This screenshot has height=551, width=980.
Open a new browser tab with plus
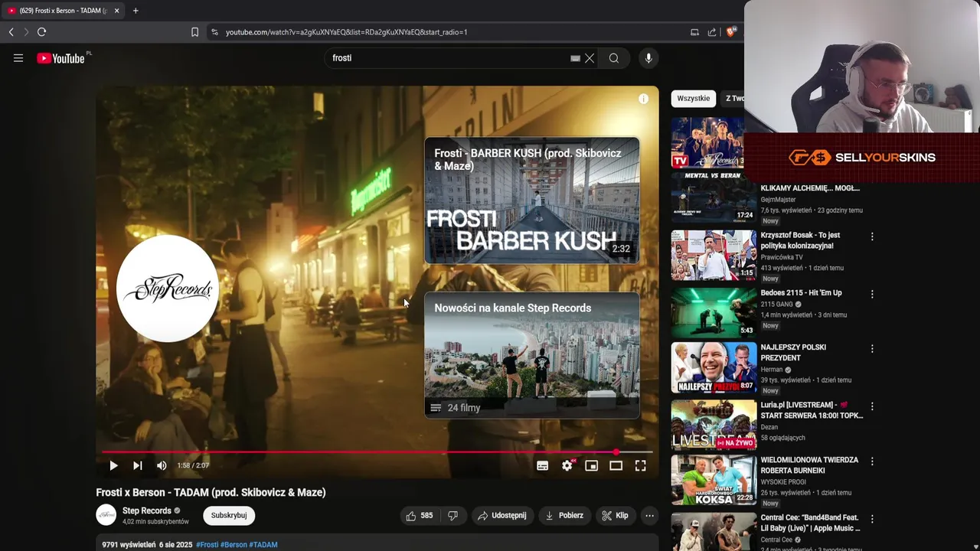click(x=136, y=11)
